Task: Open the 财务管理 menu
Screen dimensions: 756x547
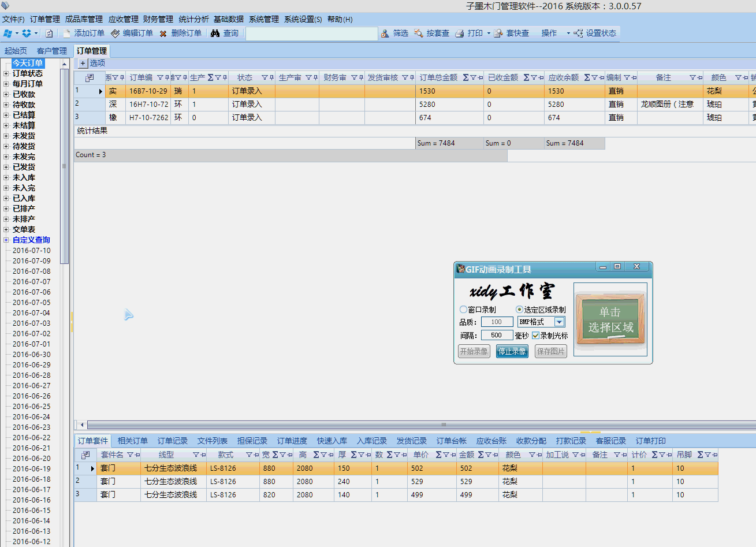Action: click(158, 19)
